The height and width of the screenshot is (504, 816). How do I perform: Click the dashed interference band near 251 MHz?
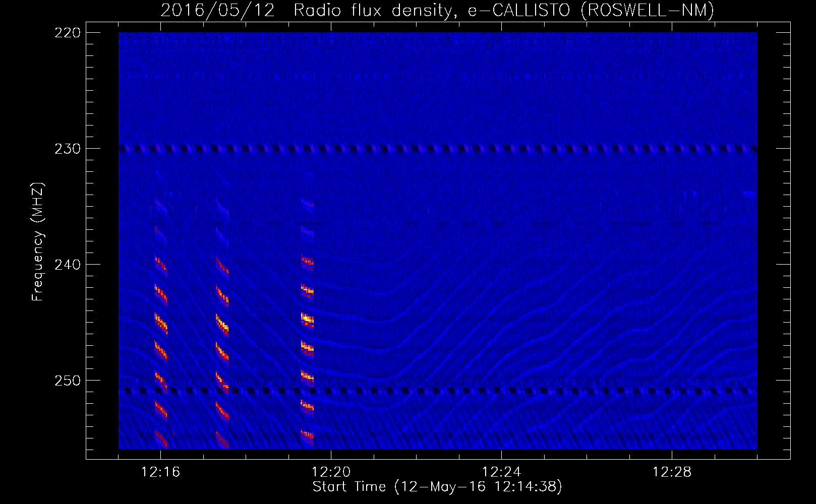[x=438, y=391]
